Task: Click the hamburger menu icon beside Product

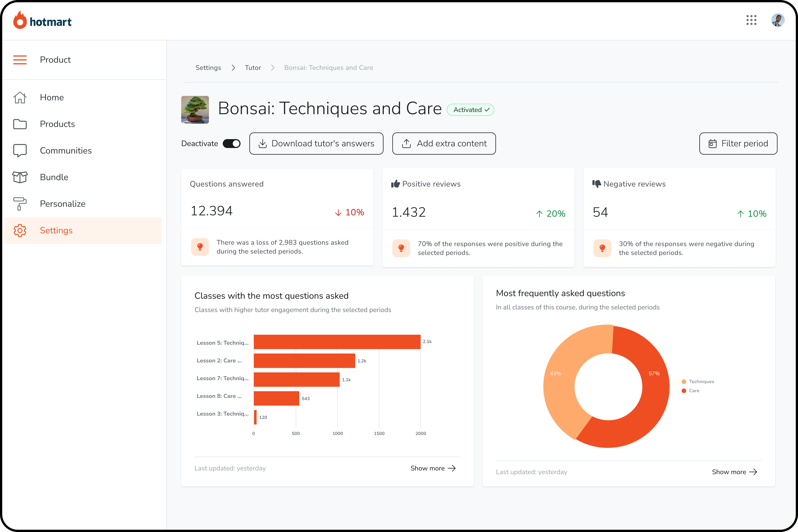Action: [20, 60]
